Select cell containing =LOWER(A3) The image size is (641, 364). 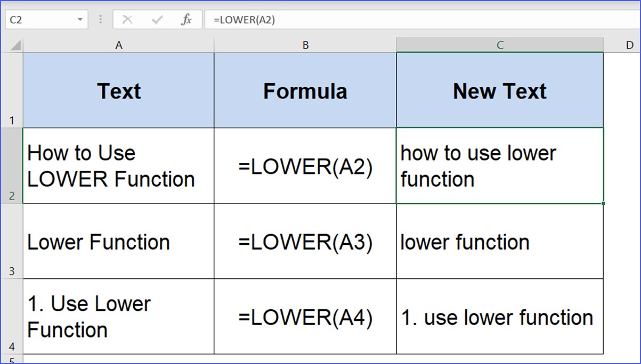click(305, 242)
